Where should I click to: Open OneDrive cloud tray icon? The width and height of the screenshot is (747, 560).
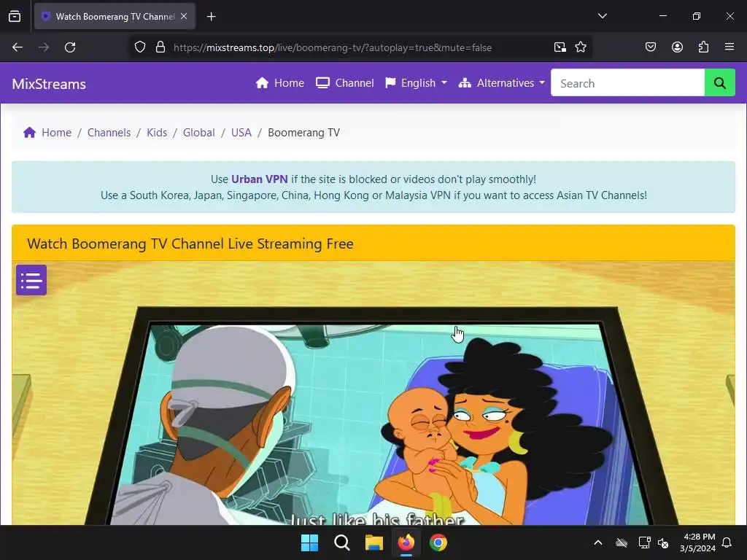click(622, 542)
